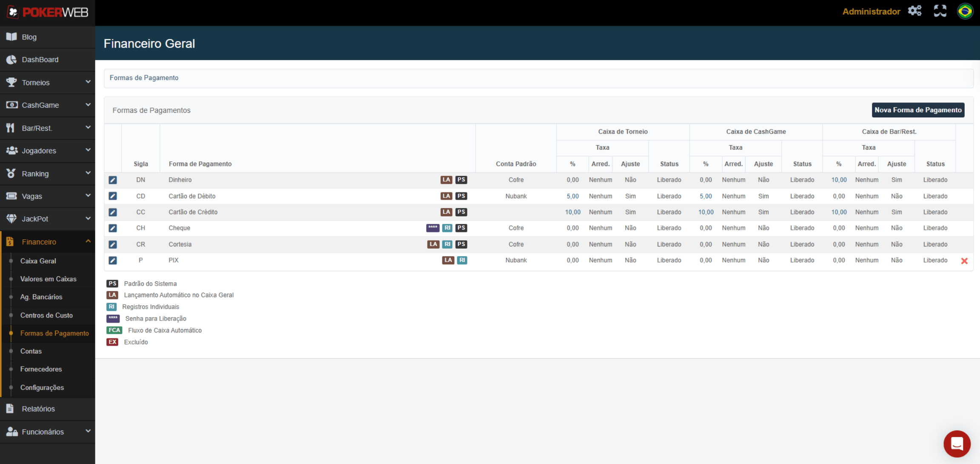Click the RI badge on Cheque row

[447, 228]
